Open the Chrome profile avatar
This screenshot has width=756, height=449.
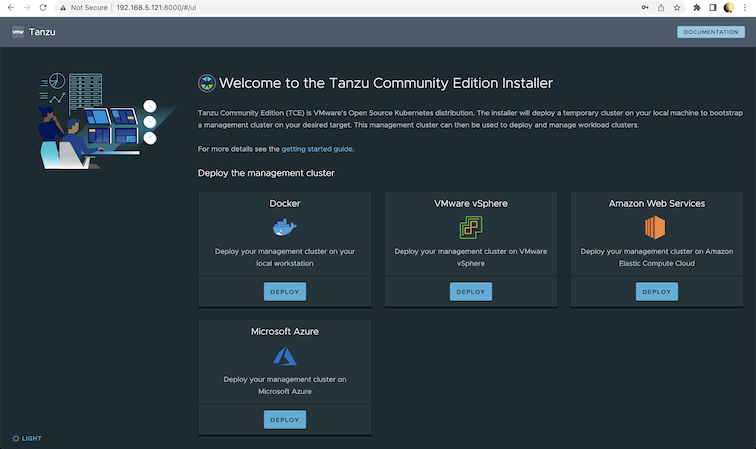pos(729,8)
